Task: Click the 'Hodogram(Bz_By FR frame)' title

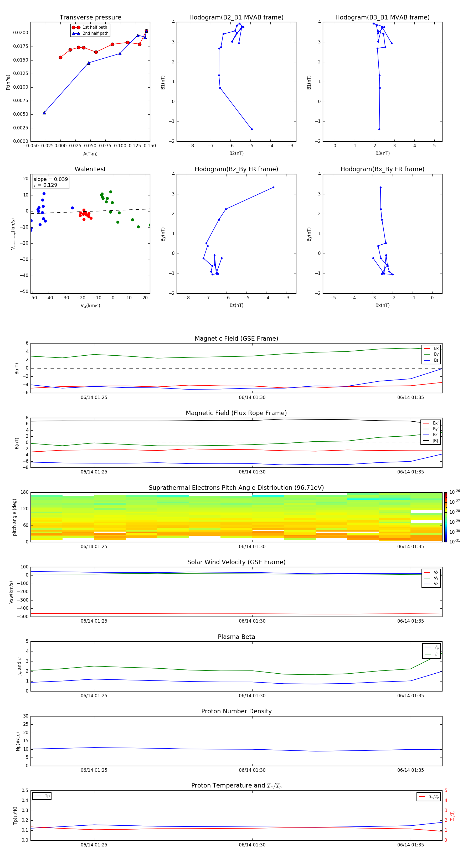Action: click(x=236, y=169)
